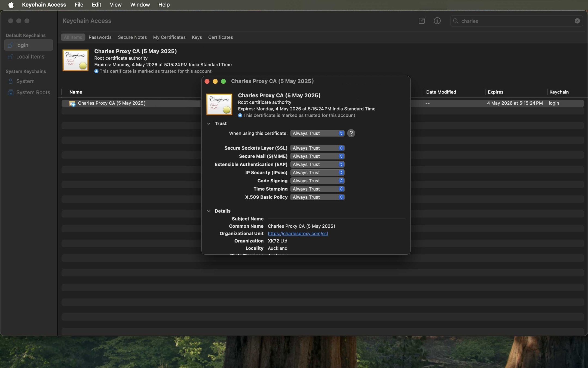
Task: Open the 'When using this certificate' dropdown
Action: point(317,133)
